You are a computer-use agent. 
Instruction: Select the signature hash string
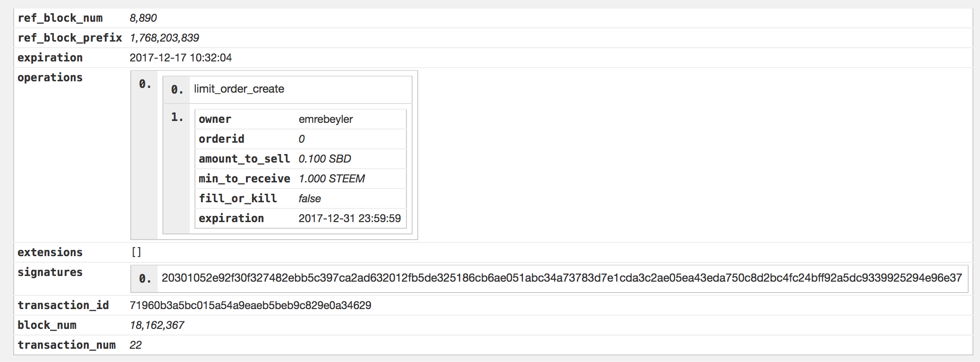pyautogui.click(x=562, y=278)
